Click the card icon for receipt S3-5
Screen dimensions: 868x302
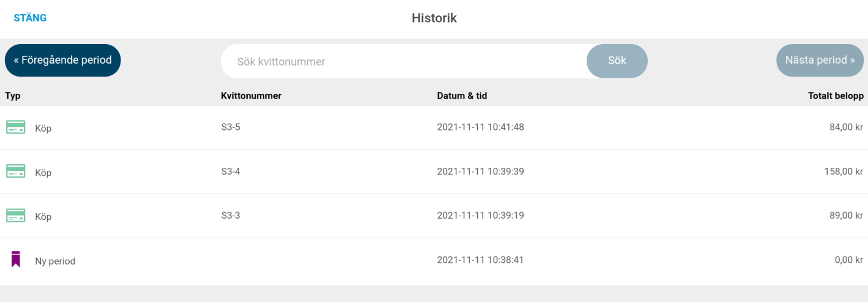[15, 127]
